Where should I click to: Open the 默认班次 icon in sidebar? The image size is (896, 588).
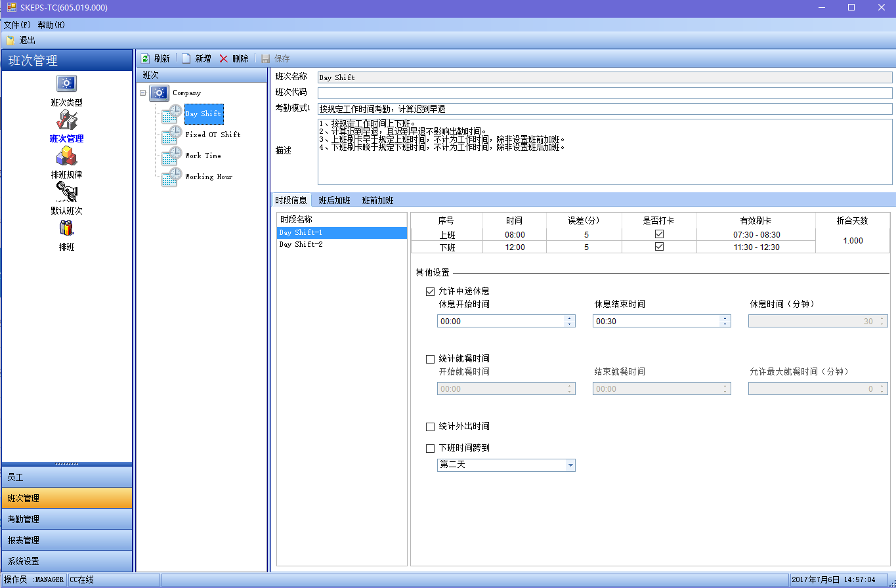coord(66,192)
